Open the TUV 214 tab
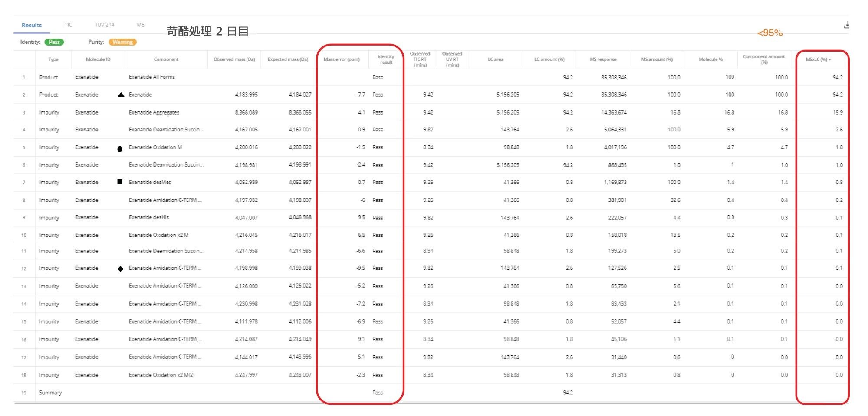 pos(104,25)
